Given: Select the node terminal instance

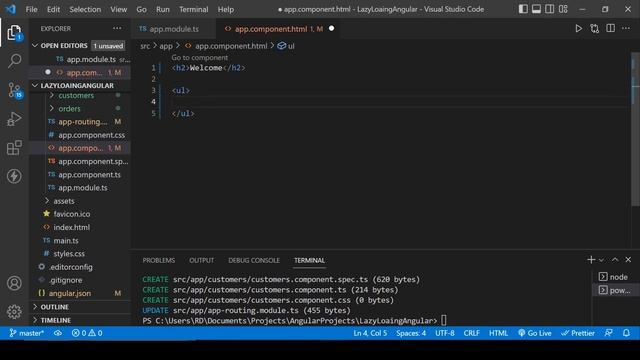Looking at the screenshot, I should pos(615,277).
